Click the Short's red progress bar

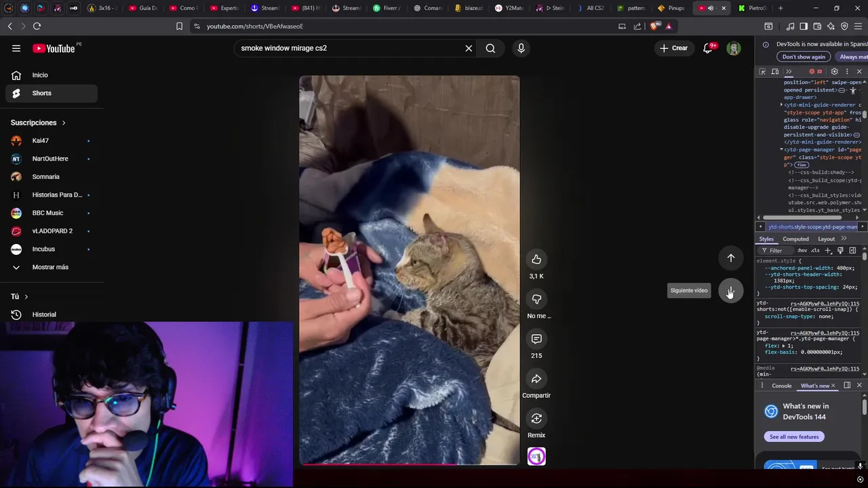(410, 464)
